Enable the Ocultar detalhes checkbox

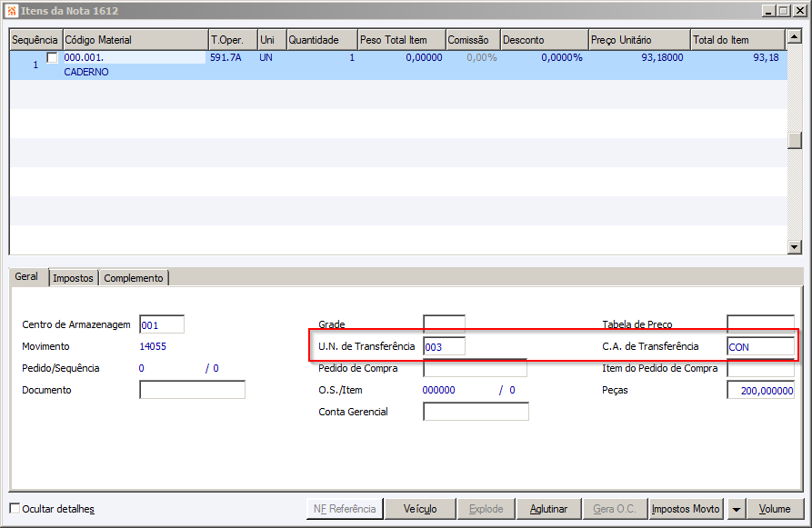(15, 508)
